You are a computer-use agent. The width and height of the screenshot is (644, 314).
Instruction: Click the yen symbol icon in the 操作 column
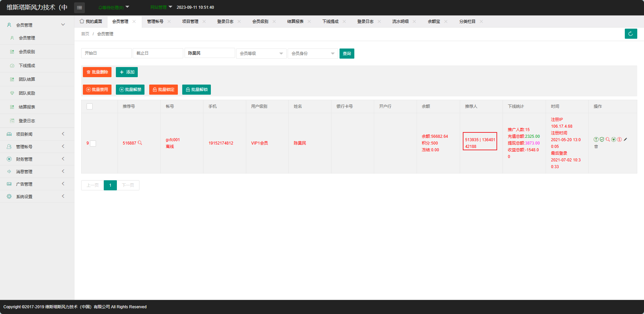coord(614,139)
